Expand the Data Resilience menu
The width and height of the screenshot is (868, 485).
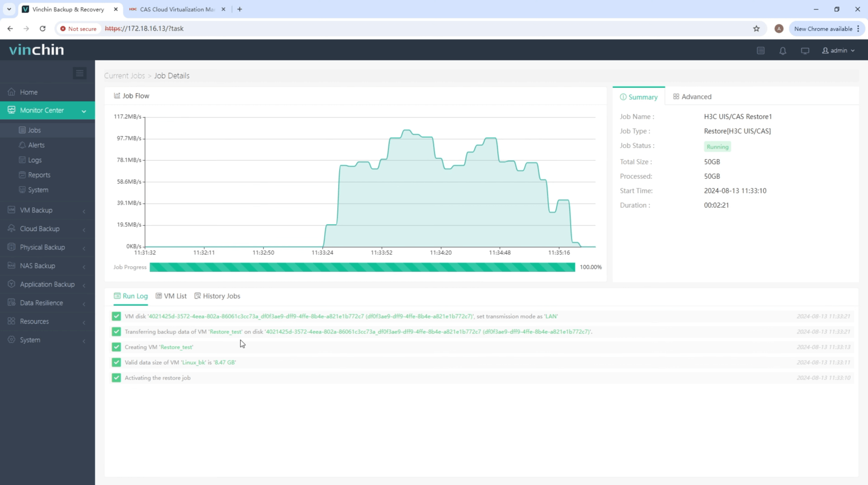[47, 303]
